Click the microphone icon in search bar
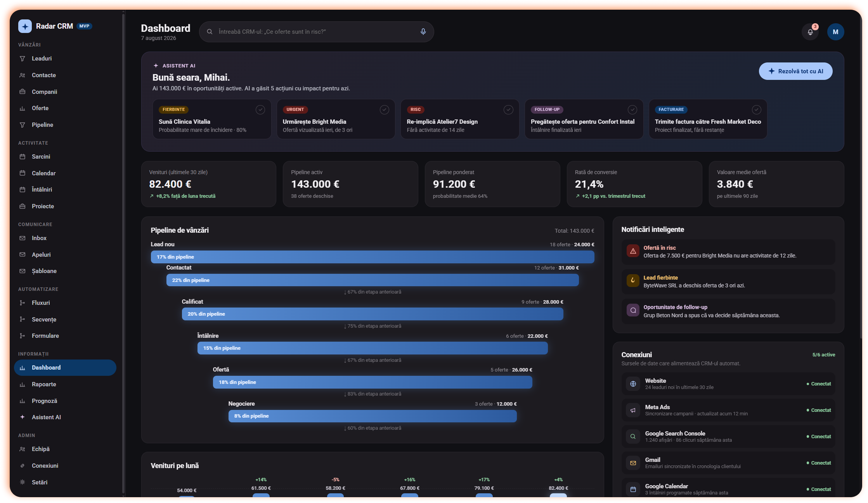Image resolution: width=868 pixels, height=503 pixels. coord(423,32)
